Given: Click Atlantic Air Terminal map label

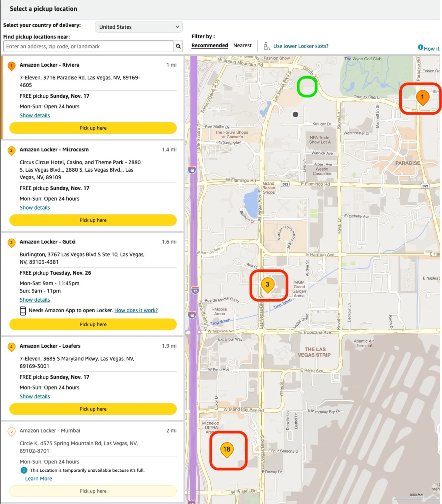Looking at the screenshot, I should [x=364, y=343].
